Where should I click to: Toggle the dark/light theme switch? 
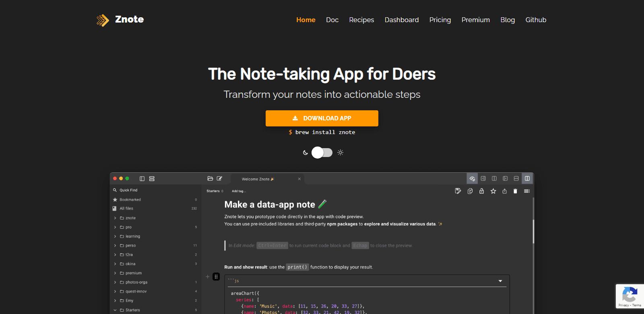(x=322, y=153)
